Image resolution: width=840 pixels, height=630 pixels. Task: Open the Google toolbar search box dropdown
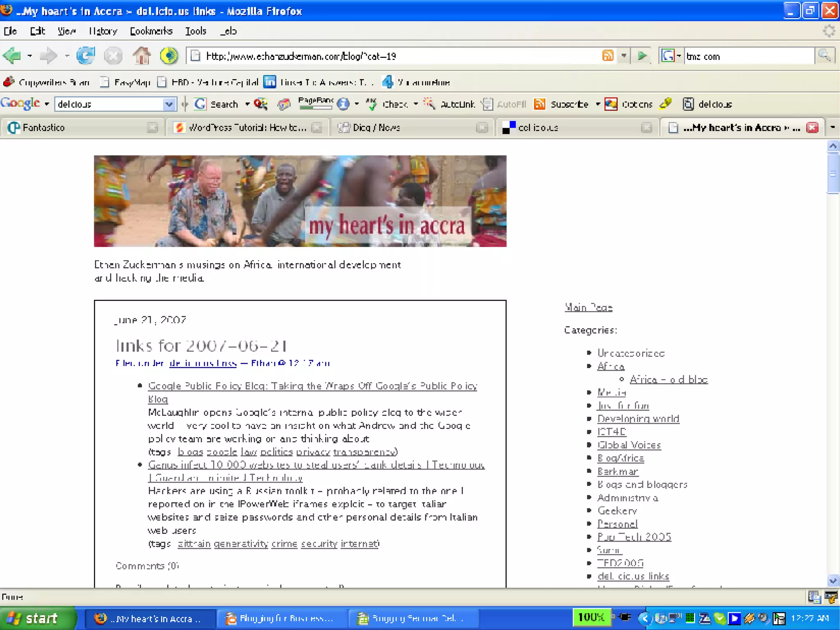tap(169, 104)
